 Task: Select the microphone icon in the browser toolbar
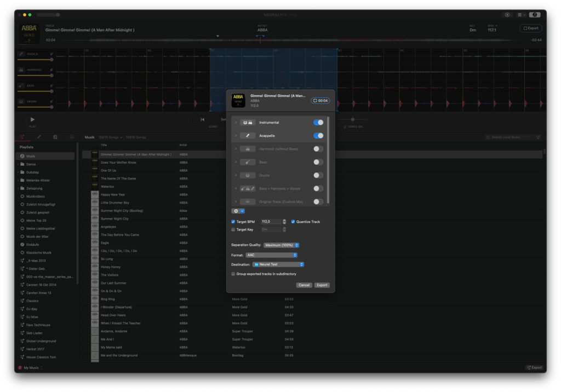tap(39, 137)
